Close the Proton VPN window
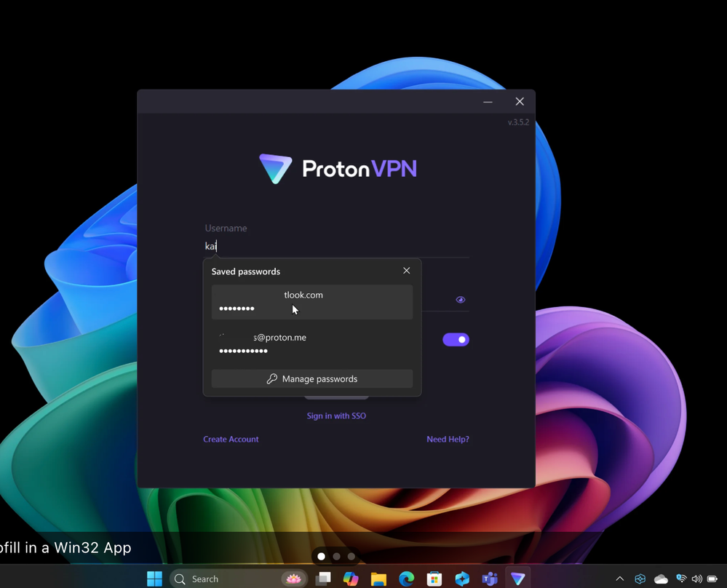Viewport: 727px width, 588px height. [520, 102]
